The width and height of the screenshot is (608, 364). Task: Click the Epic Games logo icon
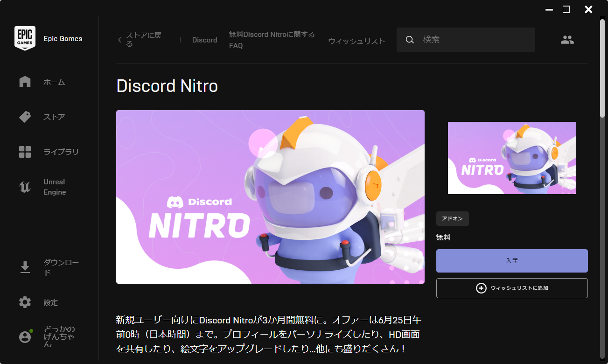coord(25,38)
